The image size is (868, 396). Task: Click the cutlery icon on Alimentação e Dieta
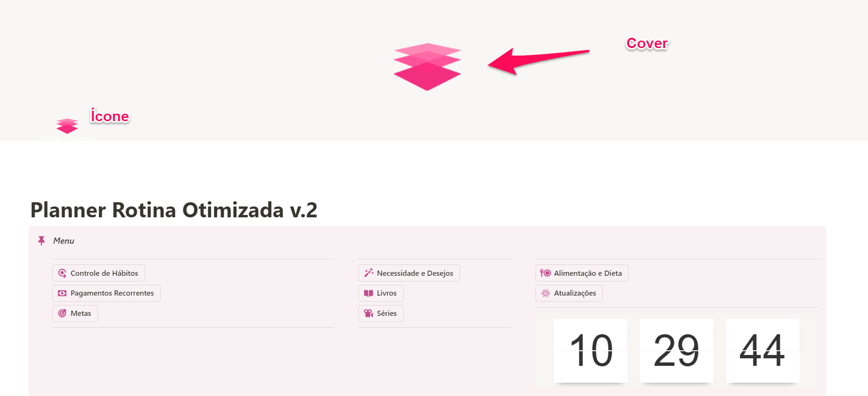pos(545,273)
